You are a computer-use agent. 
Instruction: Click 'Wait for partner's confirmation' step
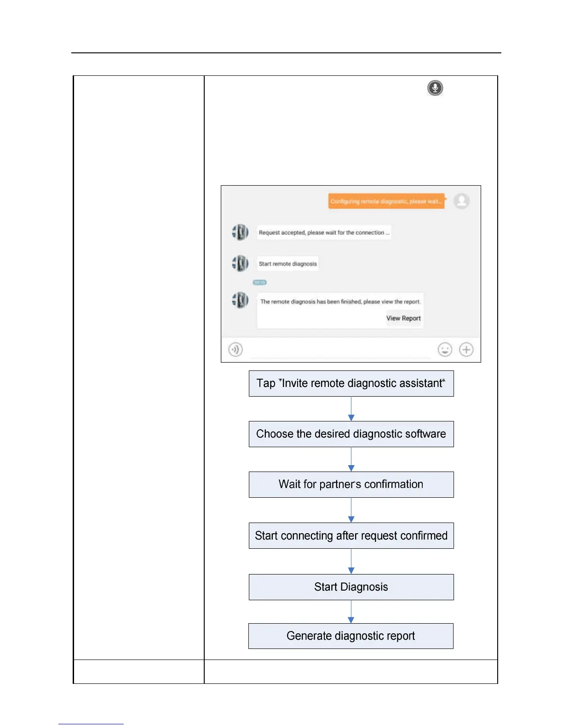click(351, 484)
